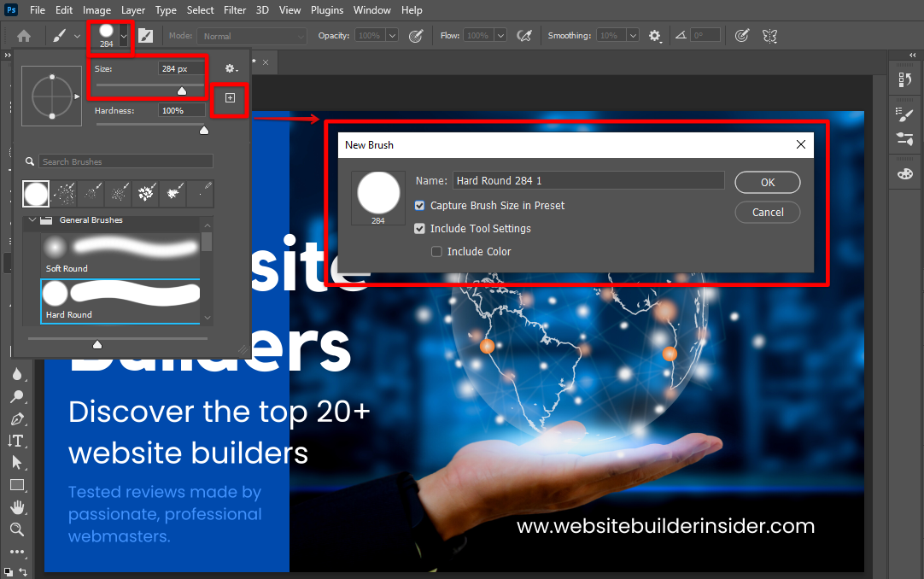The height and width of the screenshot is (579, 924).
Task: Collapse the General Brushes folder
Action: [32, 220]
